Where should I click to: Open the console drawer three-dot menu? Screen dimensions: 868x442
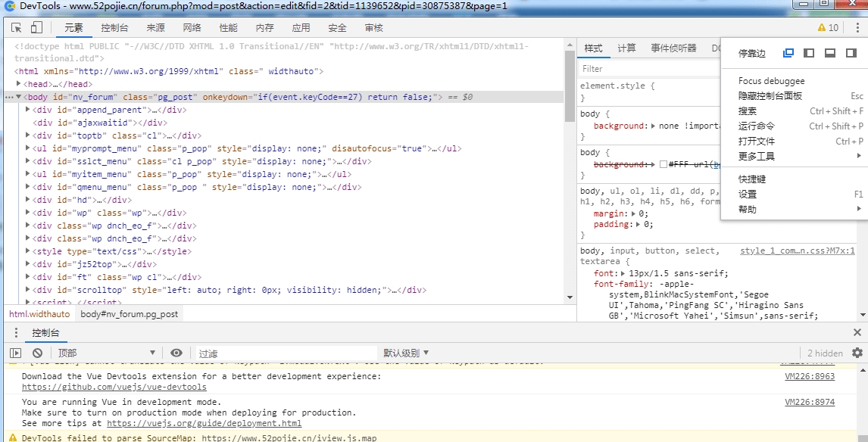[x=16, y=333]
